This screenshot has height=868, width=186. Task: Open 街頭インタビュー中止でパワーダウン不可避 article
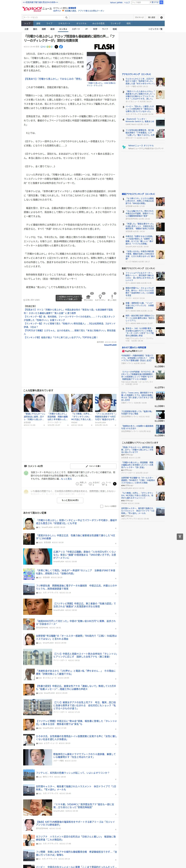76,522
